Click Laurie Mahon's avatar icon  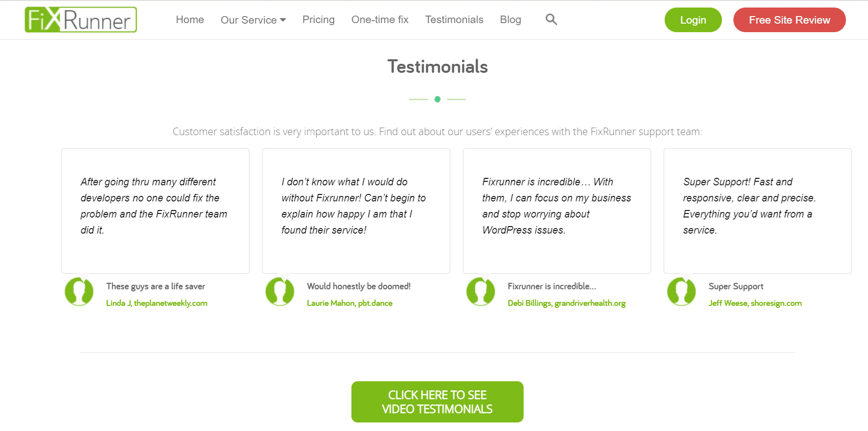(x=280, y=292)
